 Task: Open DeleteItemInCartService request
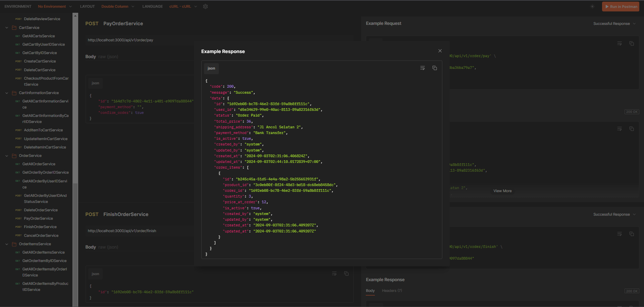(x=45, y=147)
